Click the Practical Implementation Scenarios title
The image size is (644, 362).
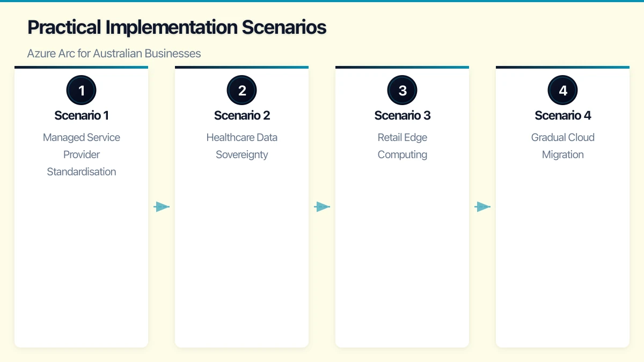tap(177, 27)
